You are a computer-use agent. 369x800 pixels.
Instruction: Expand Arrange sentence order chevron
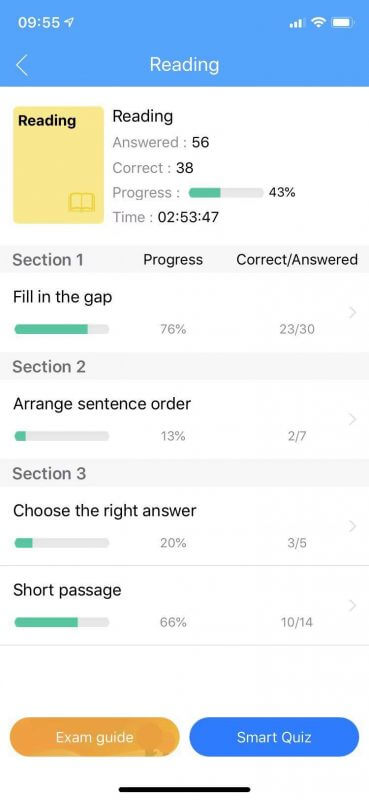(353, 420)
